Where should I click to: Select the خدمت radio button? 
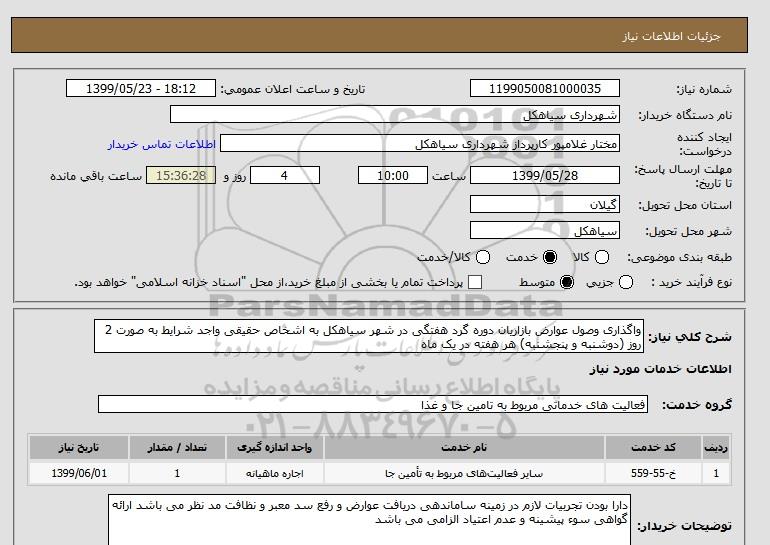coord(550,257)
